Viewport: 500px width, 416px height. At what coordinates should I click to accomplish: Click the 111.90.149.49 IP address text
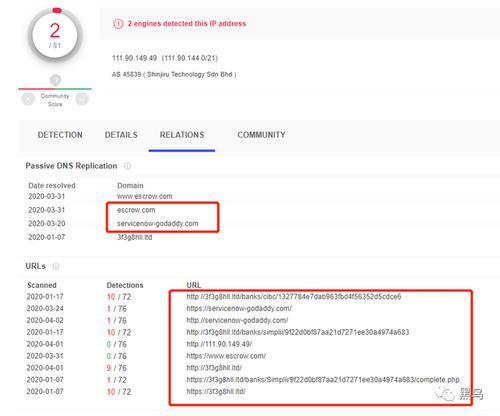134,58
